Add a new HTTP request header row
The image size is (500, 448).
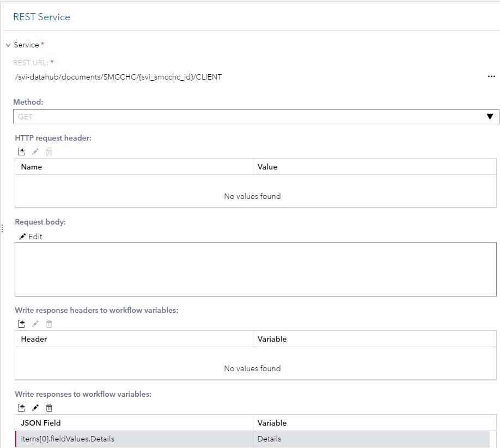click(x=22, y=152)
